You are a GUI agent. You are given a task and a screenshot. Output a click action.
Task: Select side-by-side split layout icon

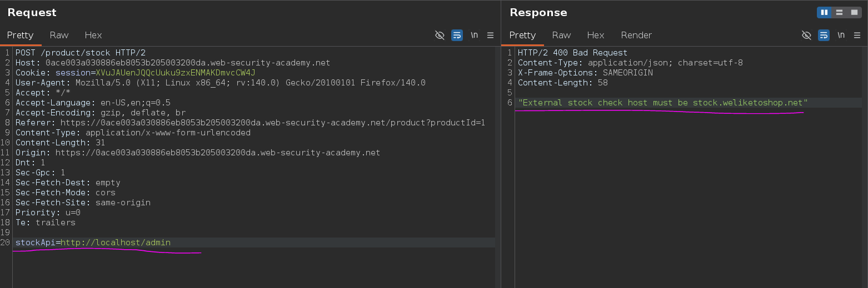(824, 12)
